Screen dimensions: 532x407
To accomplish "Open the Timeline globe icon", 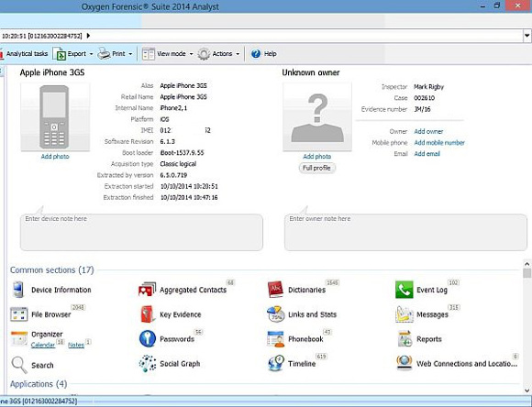I will pyautogui.click(x=275, y=363).
